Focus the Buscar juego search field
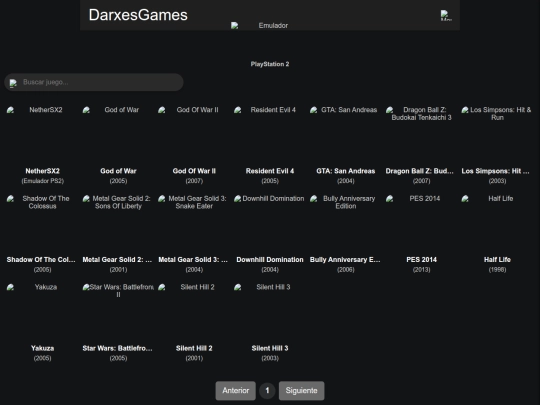This screenshot has width=540, height=405. coord(94,82)
